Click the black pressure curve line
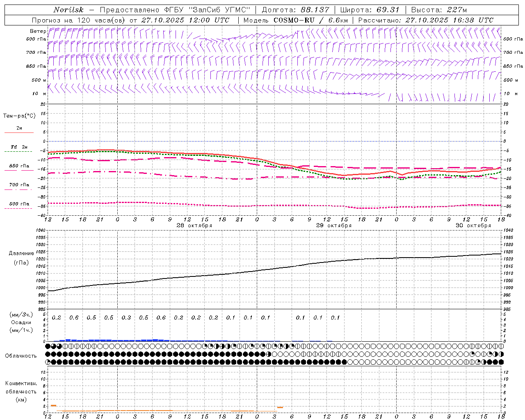This screenshot has height=420, width=525. (275, 269)
